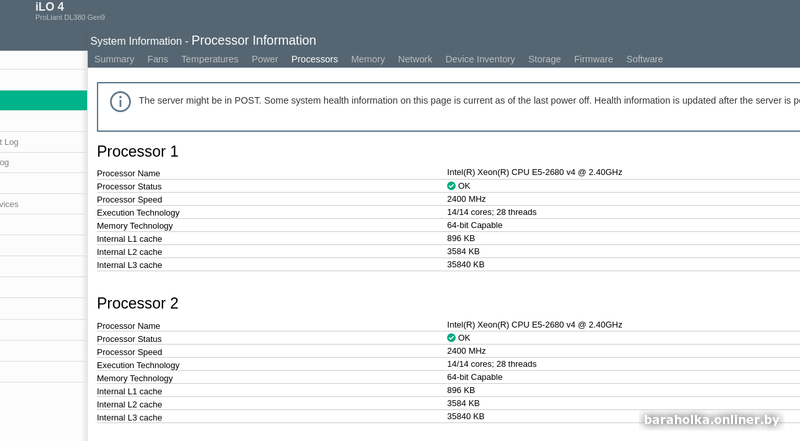Click the Processor 2 heading
Image resolution: width=800 pixels, height=441 pixels.
pyautogui.click(x=137, y=303)
